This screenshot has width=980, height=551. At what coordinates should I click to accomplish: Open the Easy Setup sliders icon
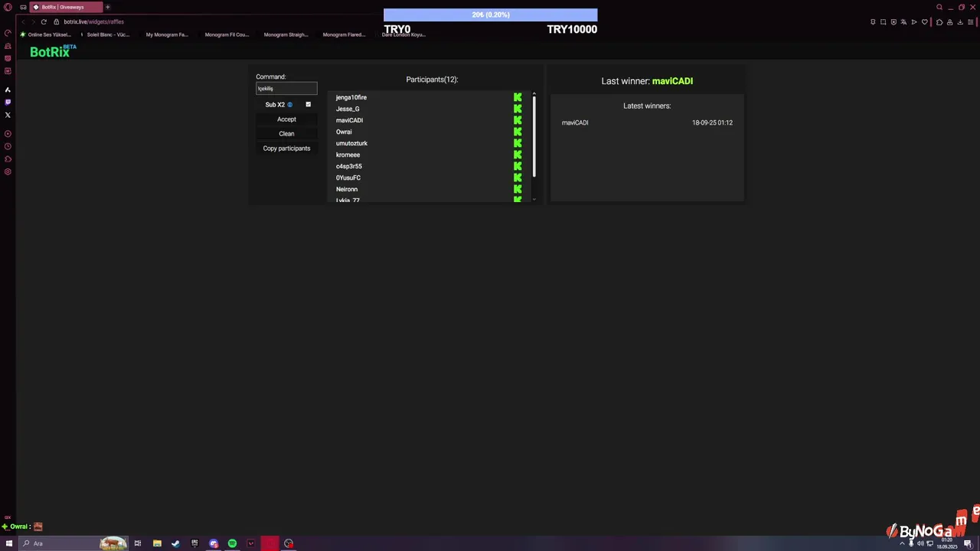(971, 21)
